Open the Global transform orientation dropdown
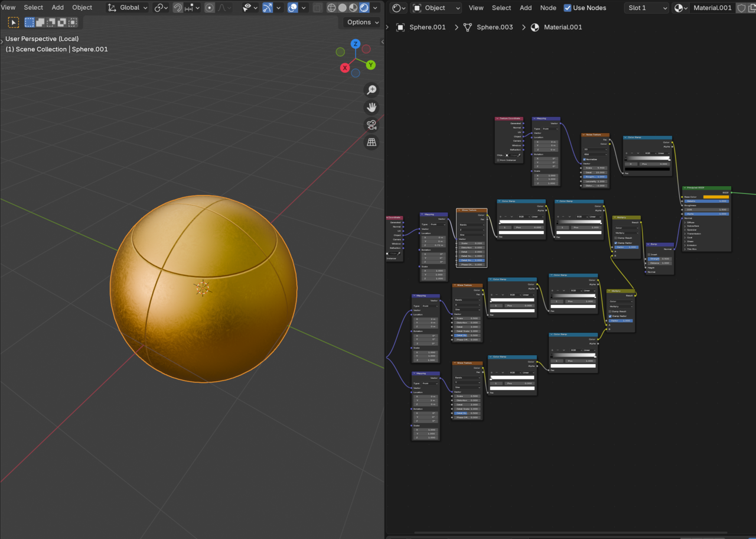756x539 pixels. click(x=128, y=8)
